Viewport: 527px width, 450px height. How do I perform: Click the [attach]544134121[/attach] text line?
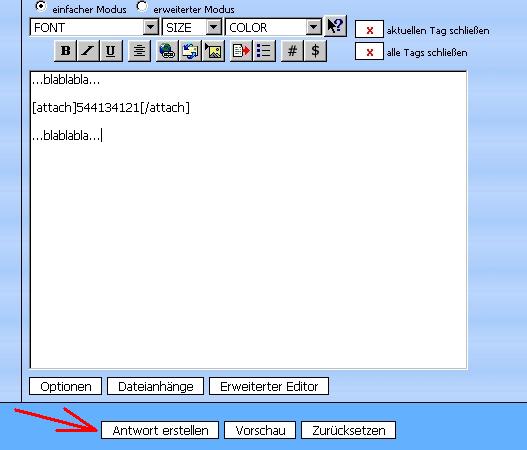pos(111,108)
